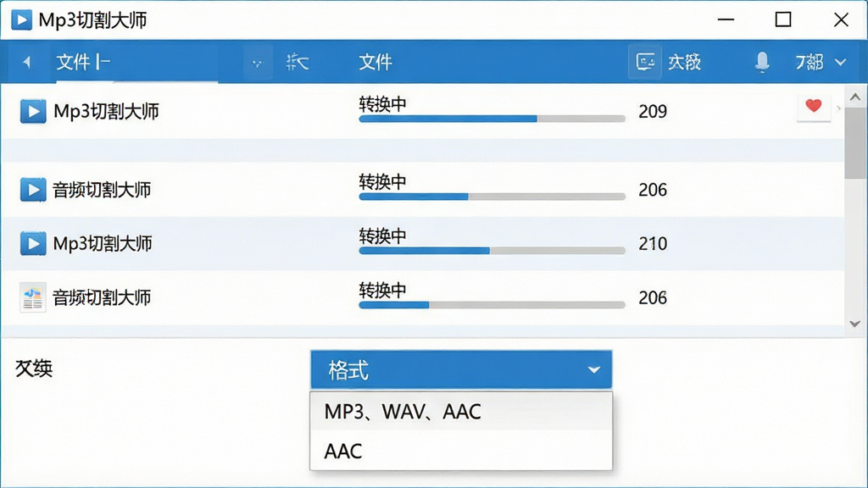The image size is (868, 488).
Task: Click scroll down arrow of list scrollbar
Action: [855, 324]
